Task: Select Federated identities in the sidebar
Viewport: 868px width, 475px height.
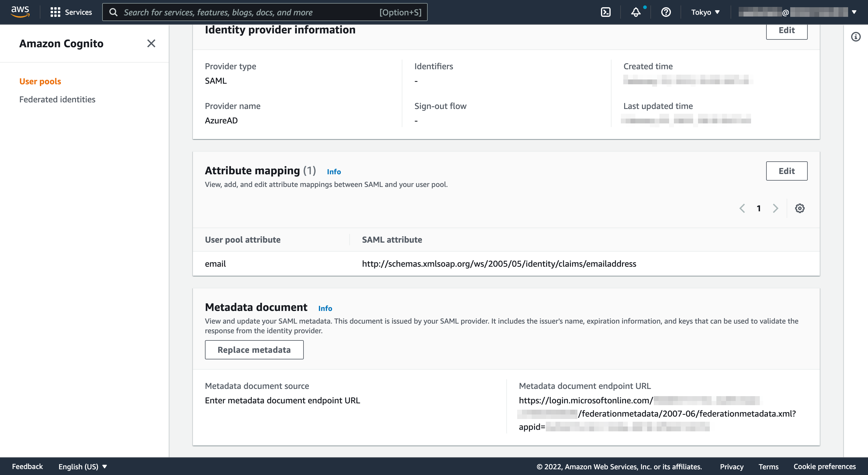Action: tap(57, 99)
